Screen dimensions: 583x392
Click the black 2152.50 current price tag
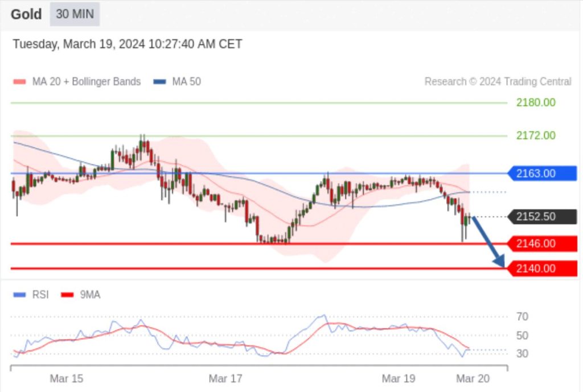pyautogui.click(x=542, y=217)
